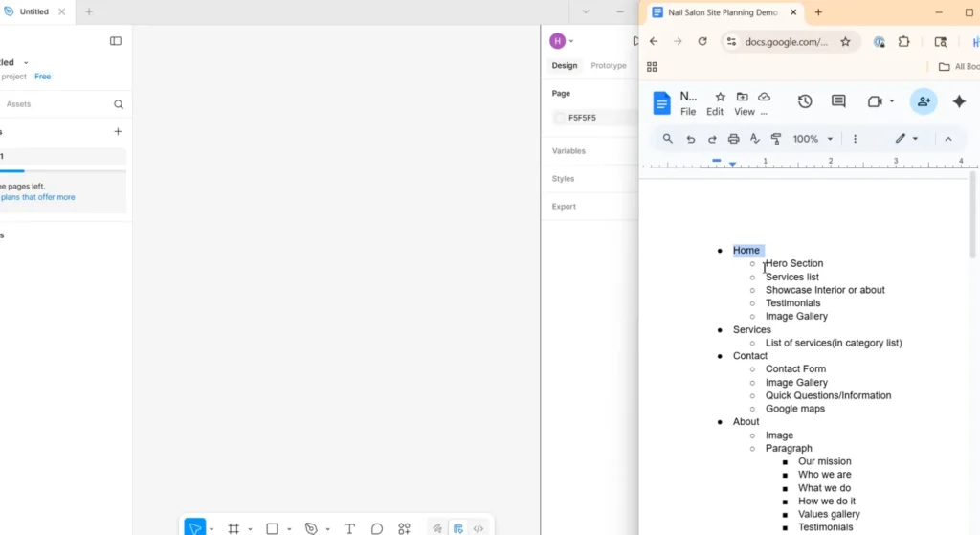980x535 pixels.
Task: Click the 'plans that offer more' link
Action: (x=38, y=197)
